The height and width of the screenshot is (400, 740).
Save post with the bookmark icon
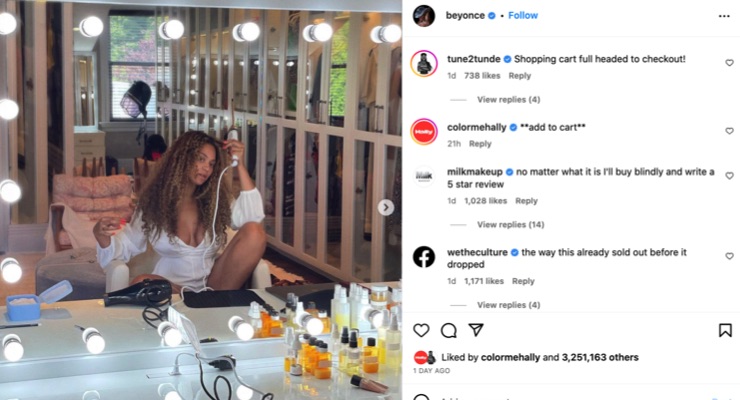pyautogui.click(x=725, y=330)
